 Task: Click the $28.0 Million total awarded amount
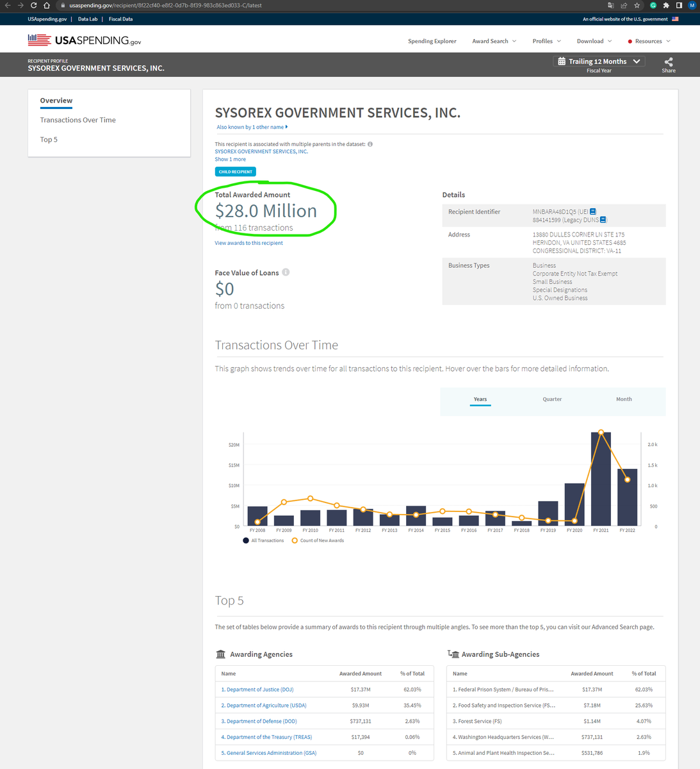point(266,211)
